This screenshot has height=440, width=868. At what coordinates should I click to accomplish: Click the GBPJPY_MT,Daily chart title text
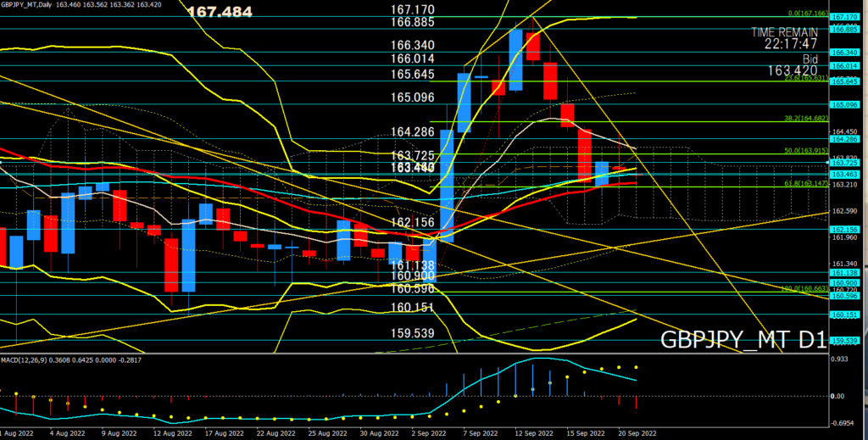click(25, 4)
